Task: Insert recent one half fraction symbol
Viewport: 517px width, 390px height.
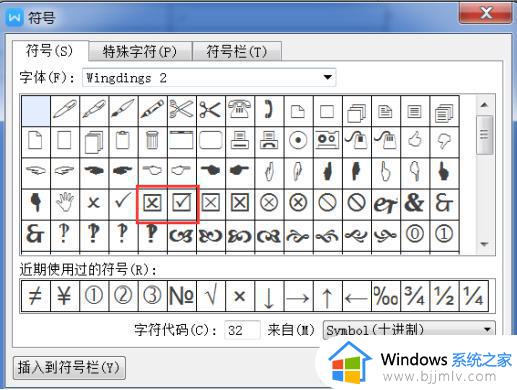Action: click(444, 296)
